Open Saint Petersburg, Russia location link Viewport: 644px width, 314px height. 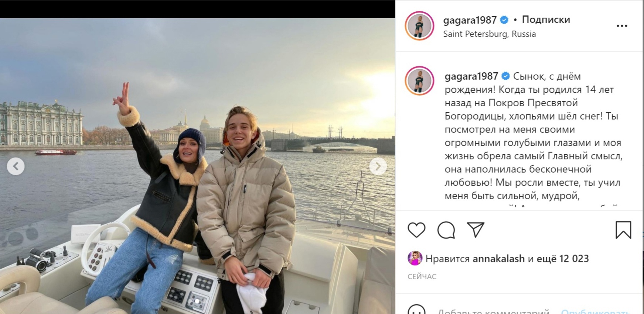[x=489, y=34]
